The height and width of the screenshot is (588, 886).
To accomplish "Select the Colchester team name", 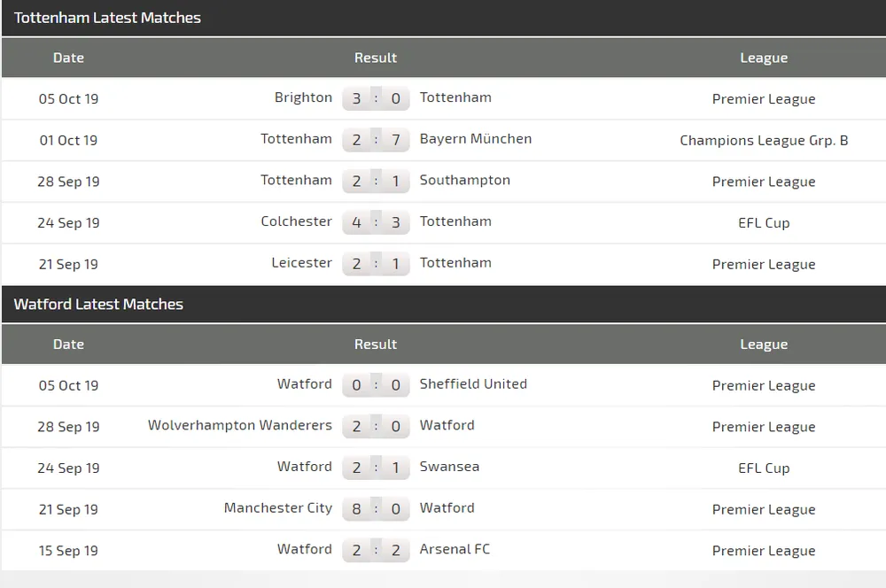I will [x=296, y=221].
